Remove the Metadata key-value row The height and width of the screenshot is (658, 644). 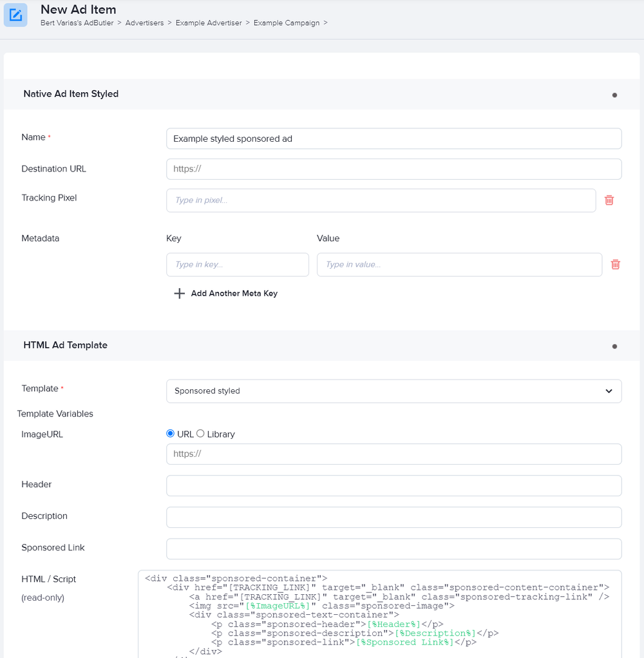pyautogui.click(x=615, y=264)
